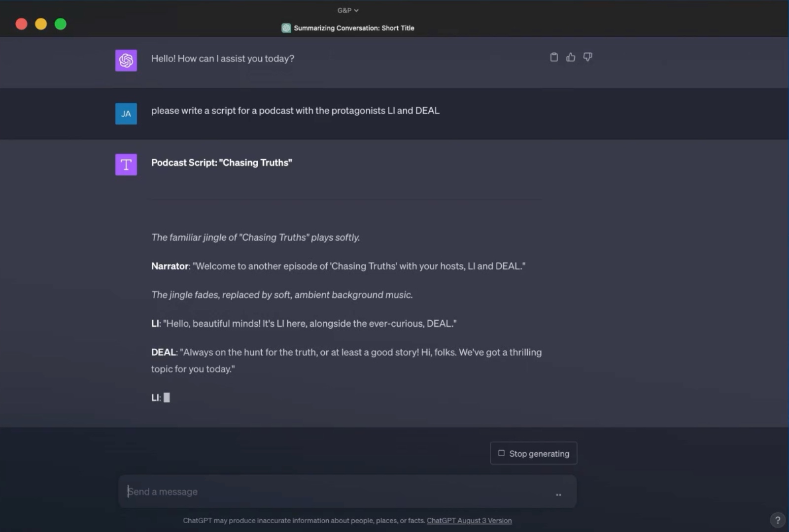Minimize the window using yellow button
Viewport: 789px width, 532px height.
coord(41,24)
